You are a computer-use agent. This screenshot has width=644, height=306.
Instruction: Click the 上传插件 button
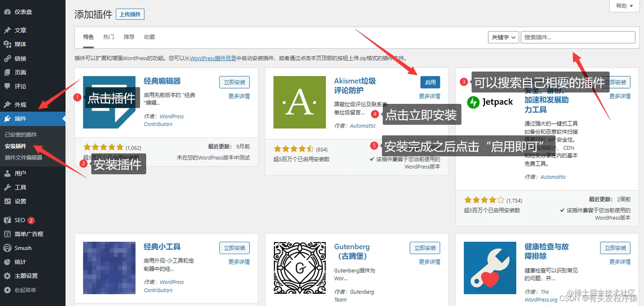tap(130, 14)
